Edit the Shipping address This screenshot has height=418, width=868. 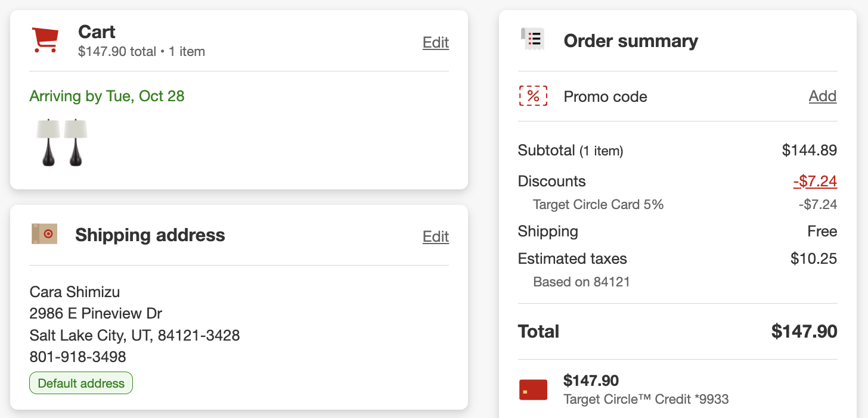point(435,236)
